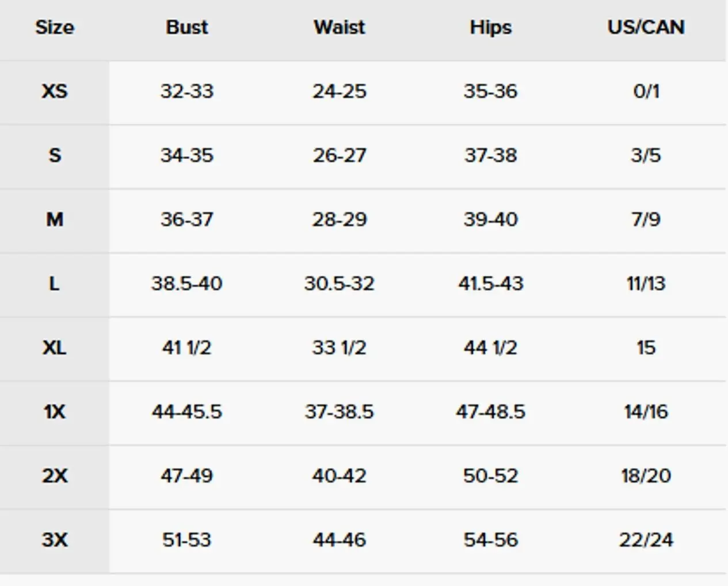Click the US/CAN value 0/1
728x586 pixels.
coord(646,91)
